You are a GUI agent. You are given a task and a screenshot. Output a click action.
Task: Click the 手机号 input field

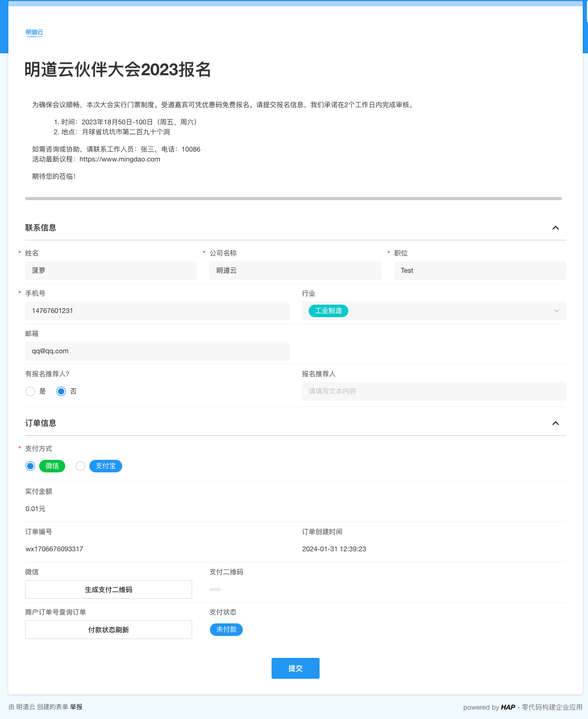[x=157, y=311]
